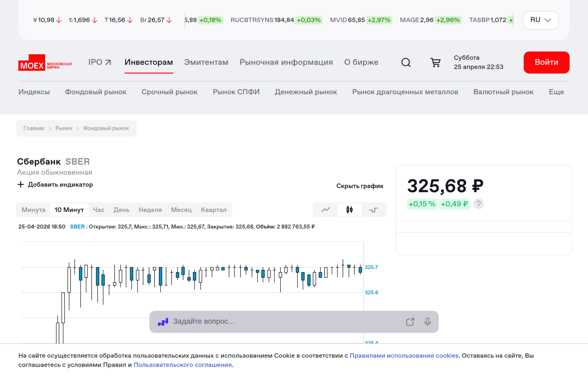Open the Валютный рынок section

click(503, 92)
